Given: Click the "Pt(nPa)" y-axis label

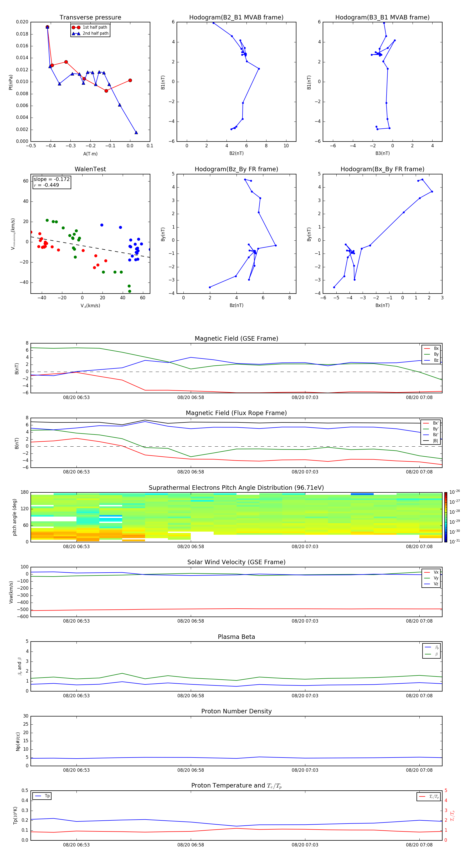Looking at the screenshot, I should [x=11, y=82].
